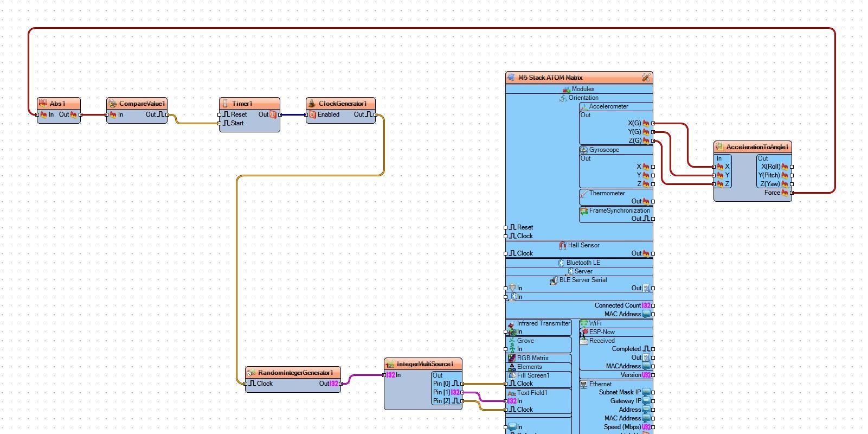Screen dimensions: 868x434
Task: Open the M5 Stack ATOM Matrix tools wrench icon
Action: [x=646, y=77]
